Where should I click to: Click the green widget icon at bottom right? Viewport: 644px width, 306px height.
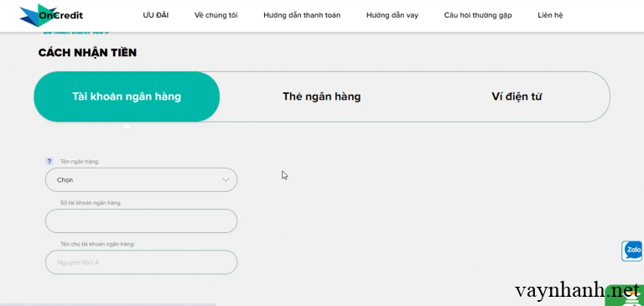628,298
